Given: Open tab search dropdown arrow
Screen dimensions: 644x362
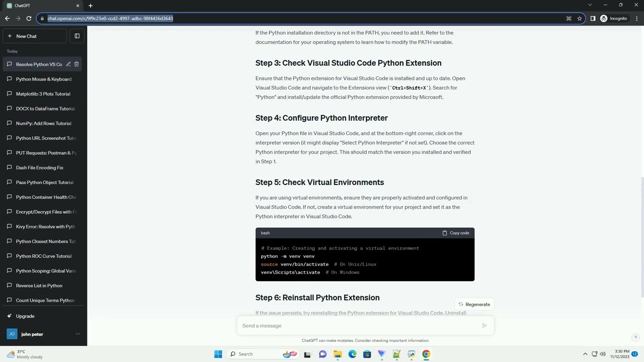Looking at the screenshot, I should pos(590,5).
